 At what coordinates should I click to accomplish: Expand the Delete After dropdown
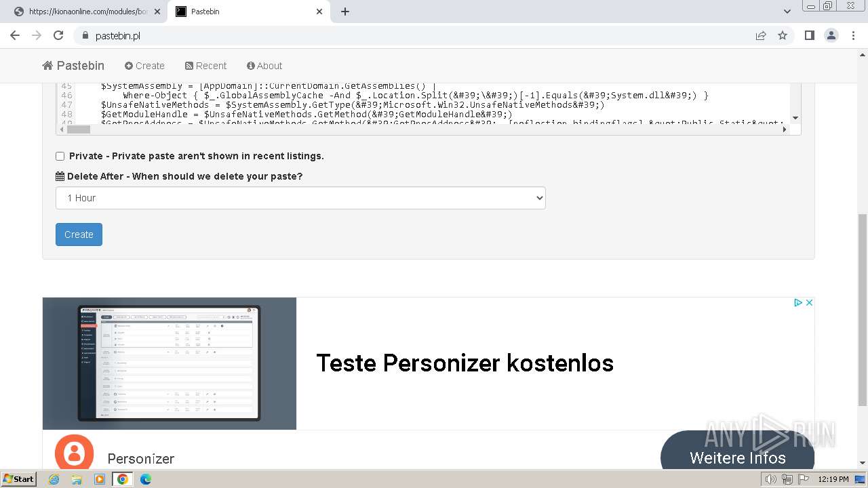(x=300, y=198)
